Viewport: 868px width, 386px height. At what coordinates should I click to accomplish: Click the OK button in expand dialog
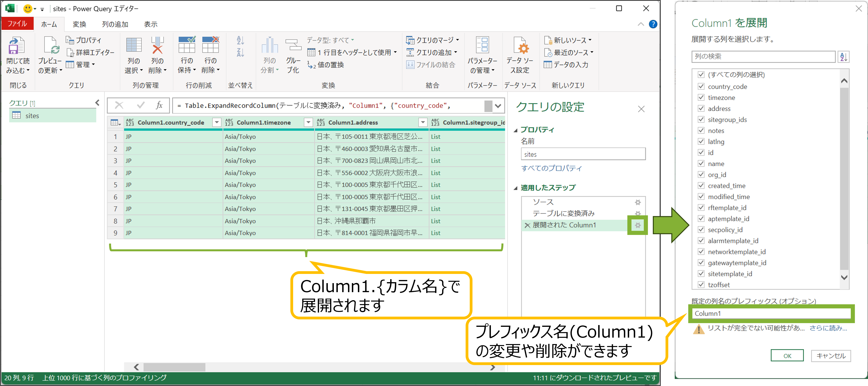click(788, 356)
